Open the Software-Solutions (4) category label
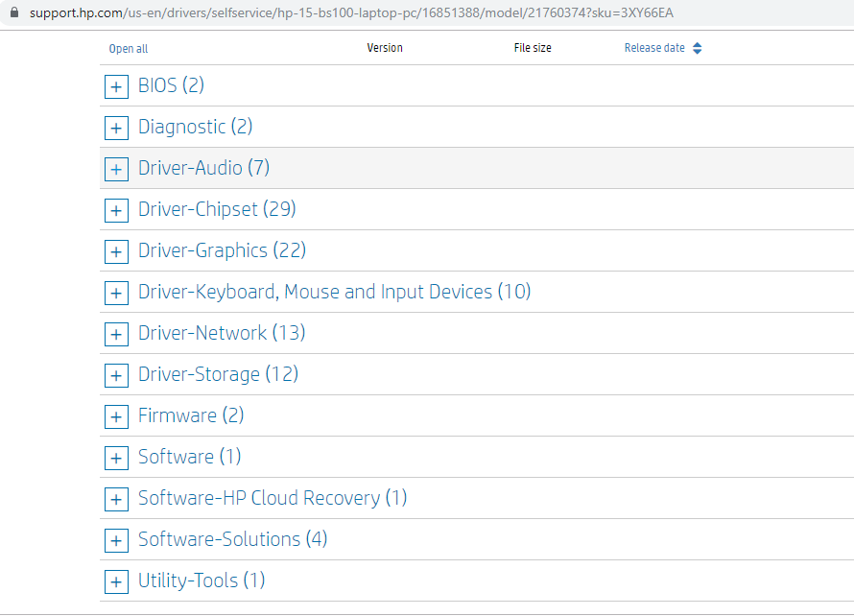 point(232,540)
